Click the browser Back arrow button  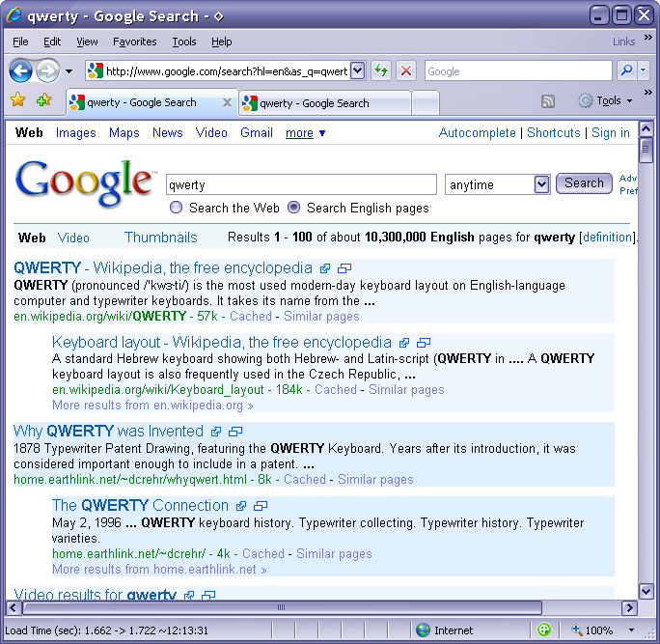tap(20, 70)
